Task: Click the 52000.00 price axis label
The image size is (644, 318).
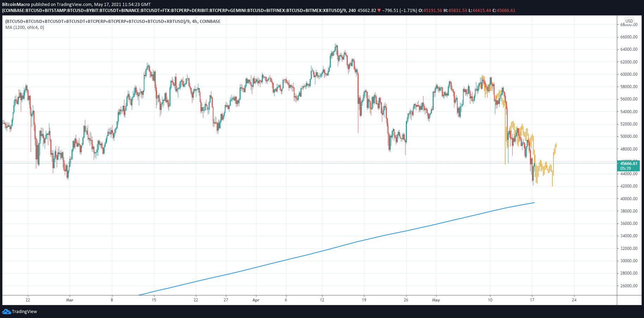Action: (629, 124)
